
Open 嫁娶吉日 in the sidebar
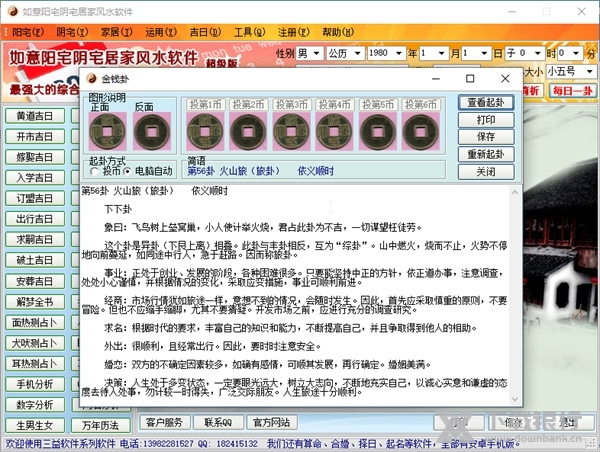click(x=35, y=157)
